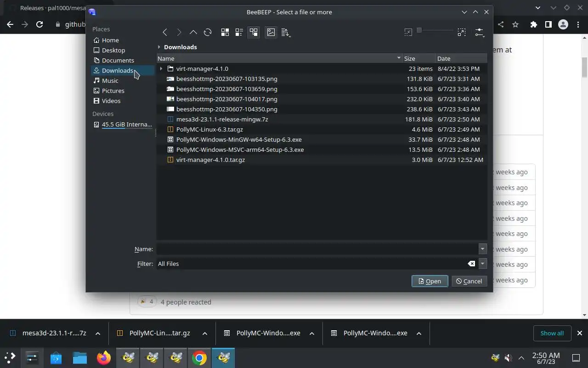Select Downloads in the Places panel
The width and height of the screenshot is (588, 368).
123,70
